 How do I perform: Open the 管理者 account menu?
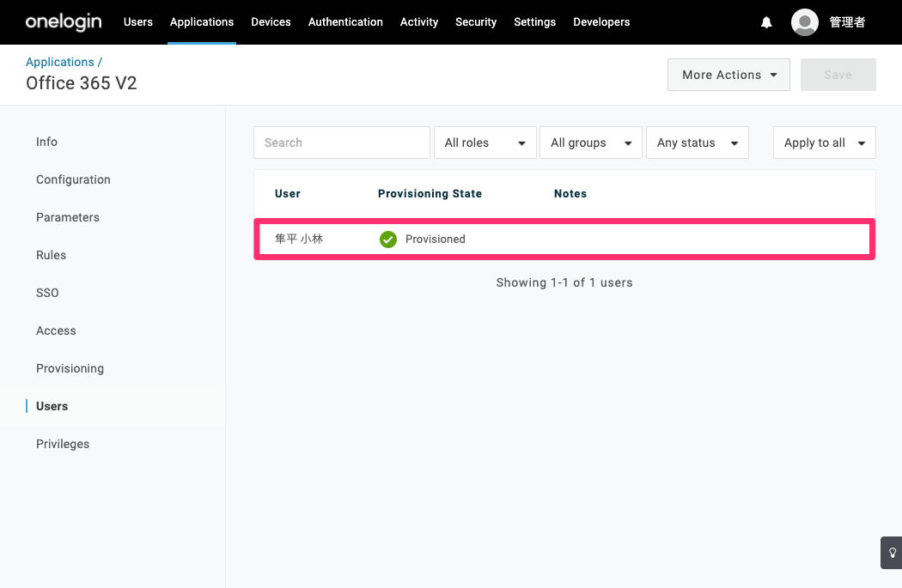[x=847, y=22]
